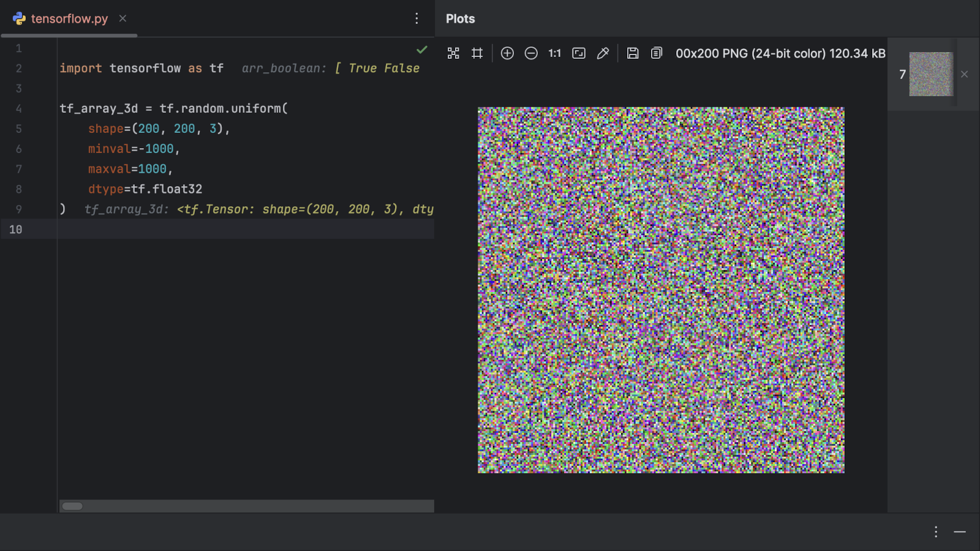Select the color picker eyedropper tool
The width and height of the screenshot is (980, 551).
[x=603, y=53]
